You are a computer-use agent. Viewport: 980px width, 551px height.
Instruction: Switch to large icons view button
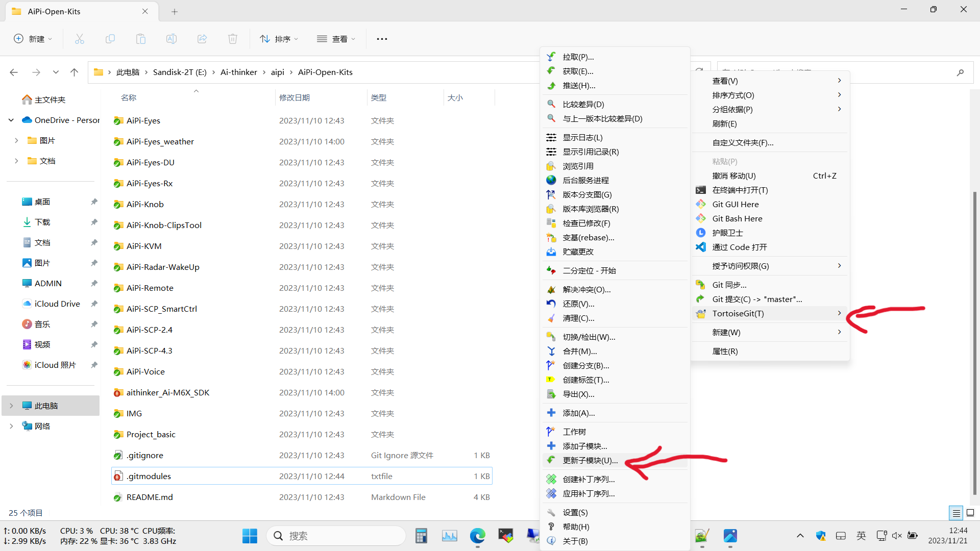pyautogui.click(x=970, y=513)
